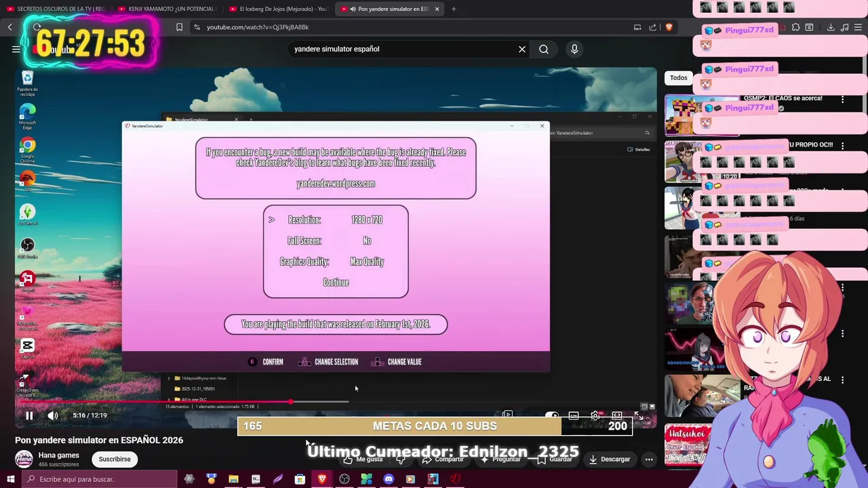Image resolution: width=868 pixels, height=488 pixels.
Task: Save video using 'Guardar' button
Action: pos(555,459)
